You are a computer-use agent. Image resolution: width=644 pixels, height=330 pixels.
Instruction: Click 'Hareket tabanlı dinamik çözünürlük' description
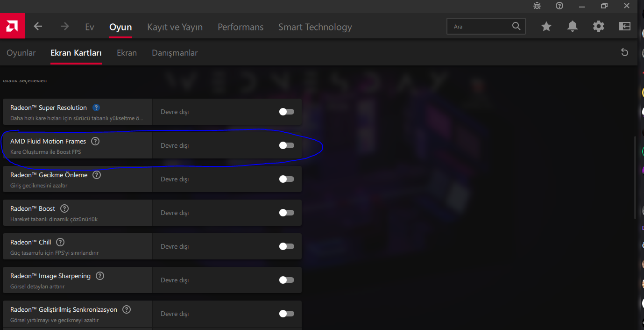coord(54,219)
